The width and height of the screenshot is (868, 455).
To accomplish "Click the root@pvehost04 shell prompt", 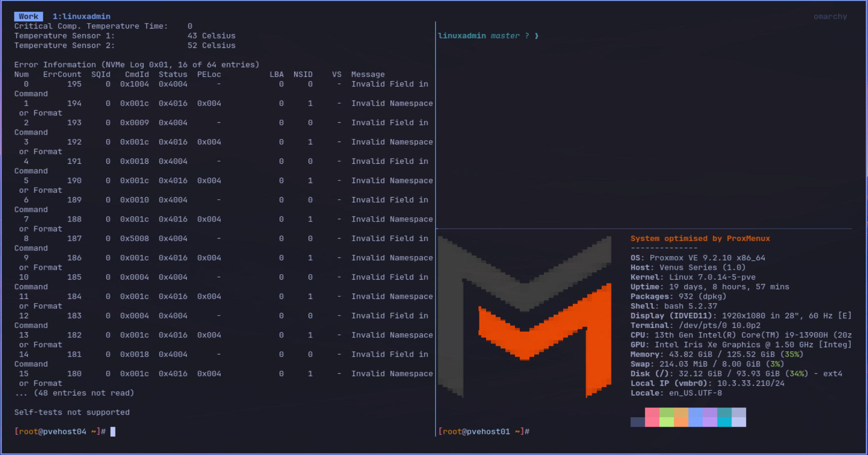I will 60,431.
